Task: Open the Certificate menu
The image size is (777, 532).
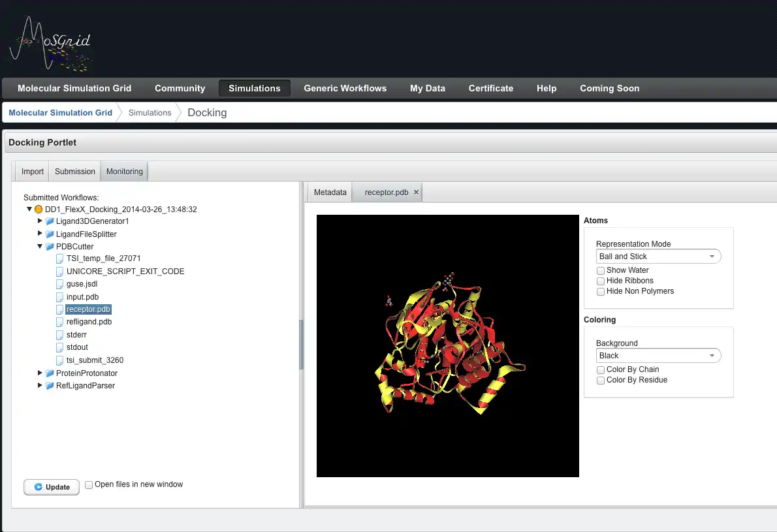Action: click(491, 88)
